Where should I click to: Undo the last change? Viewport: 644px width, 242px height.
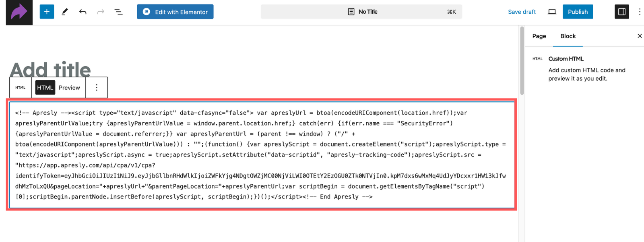click(83, 12)
